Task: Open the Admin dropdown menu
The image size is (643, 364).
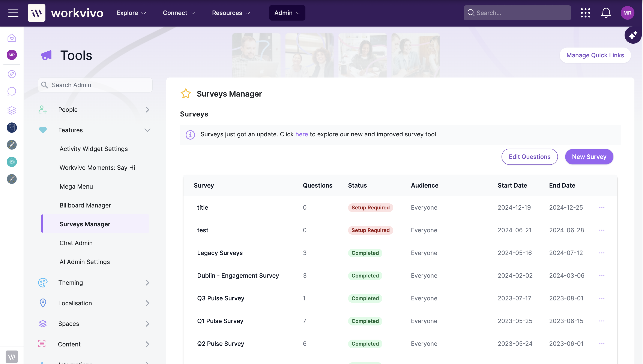Action: [x=287, y=13]
